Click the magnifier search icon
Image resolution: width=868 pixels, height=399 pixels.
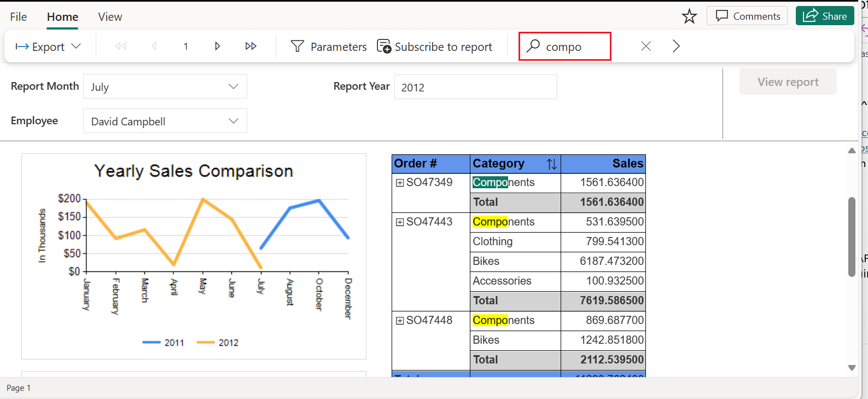pyautogui.click(x=533, y=46)
